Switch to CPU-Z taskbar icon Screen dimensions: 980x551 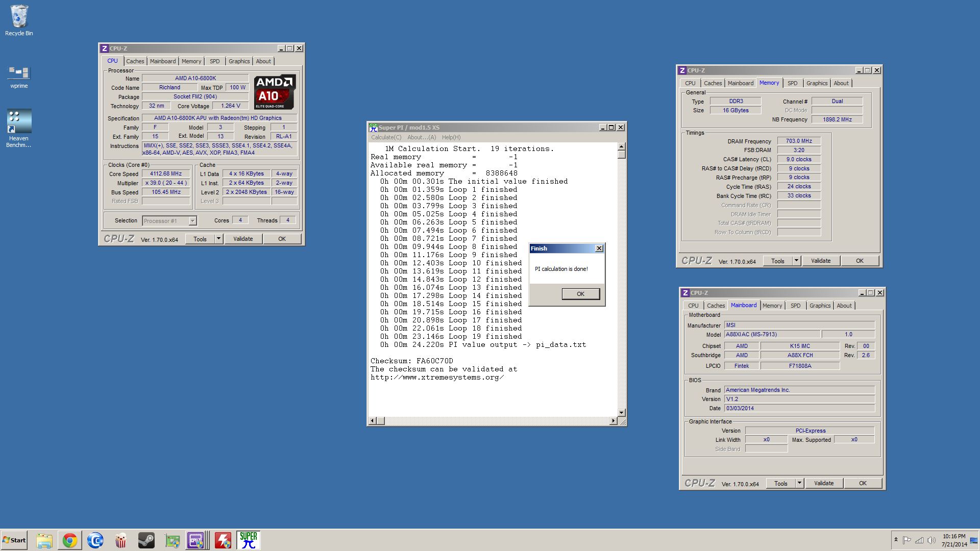(197, 540)
